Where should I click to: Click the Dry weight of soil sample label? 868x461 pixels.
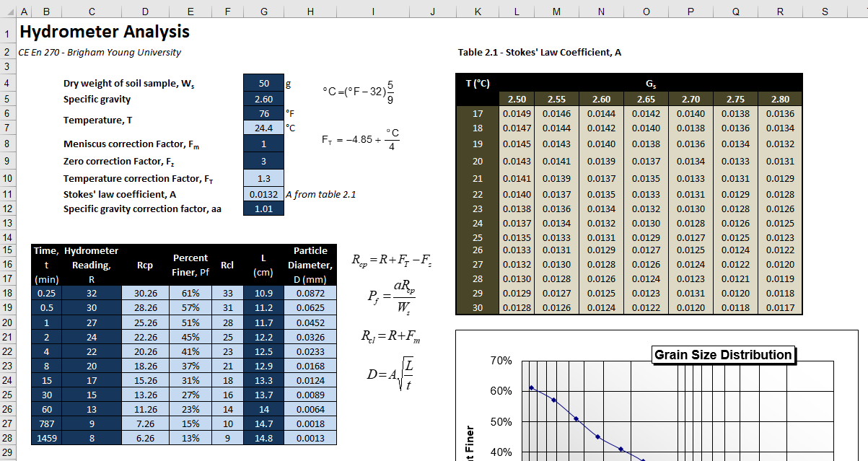click(x=128, y=84)
